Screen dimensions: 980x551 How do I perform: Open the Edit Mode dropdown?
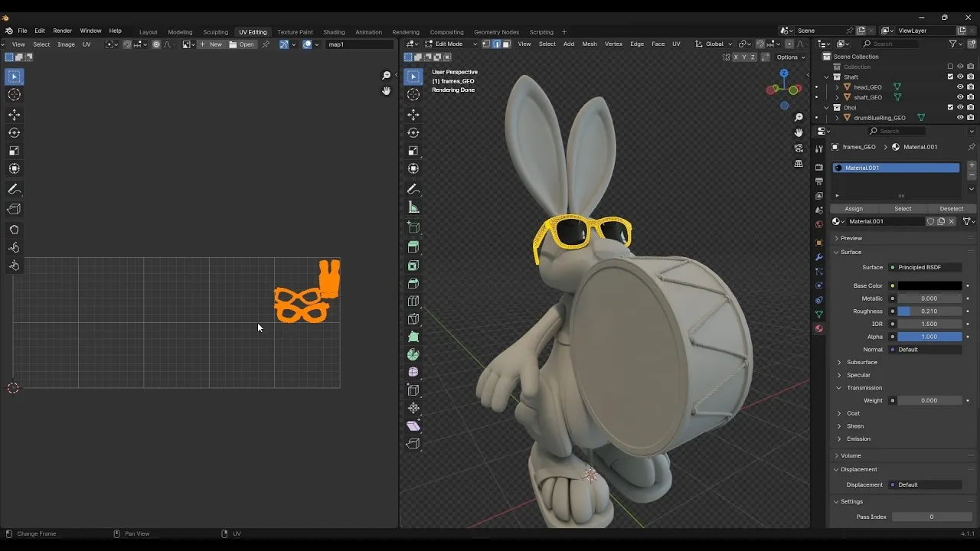451,44
